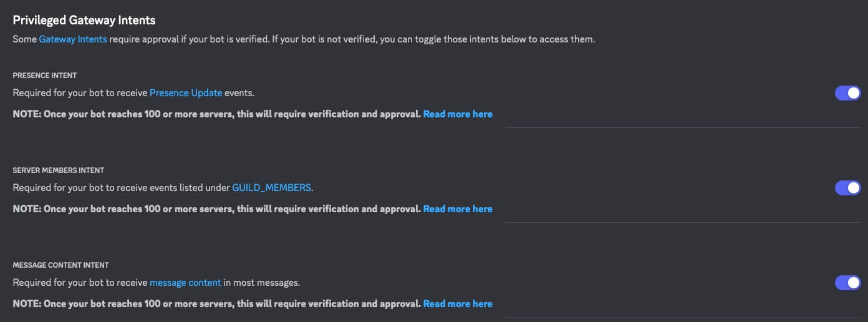The image size is (868, 322).
Task: Toggle the Message Content Intent switch
Action: [x=847, y=283]
